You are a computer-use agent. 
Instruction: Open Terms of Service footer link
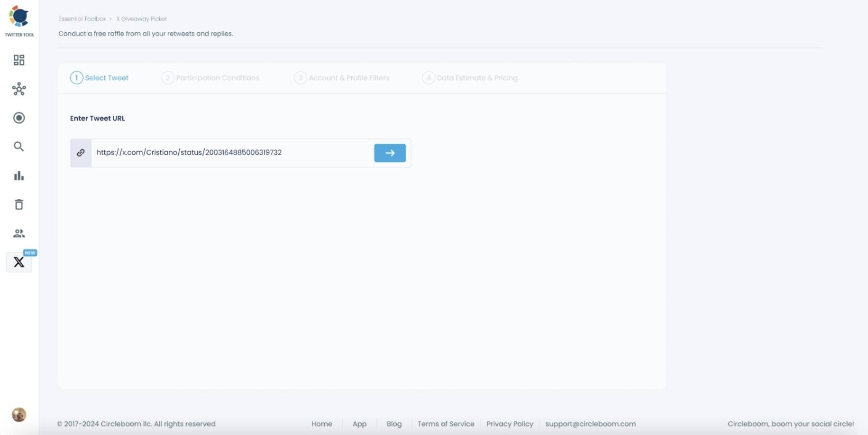coord(446,424)
